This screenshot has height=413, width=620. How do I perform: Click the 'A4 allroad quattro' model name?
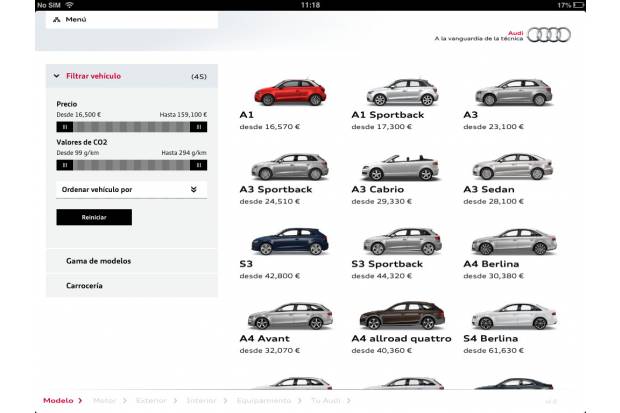pyautogui.click(x=401, y=339)
